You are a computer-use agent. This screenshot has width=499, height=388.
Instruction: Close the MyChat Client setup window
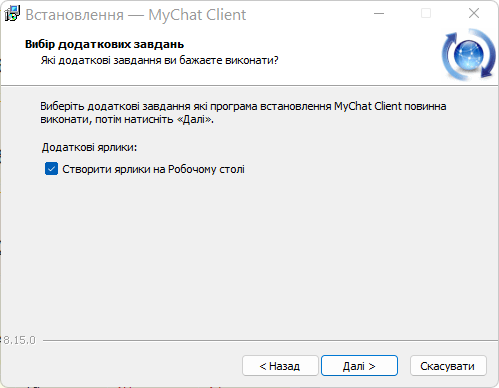point(474,14)
